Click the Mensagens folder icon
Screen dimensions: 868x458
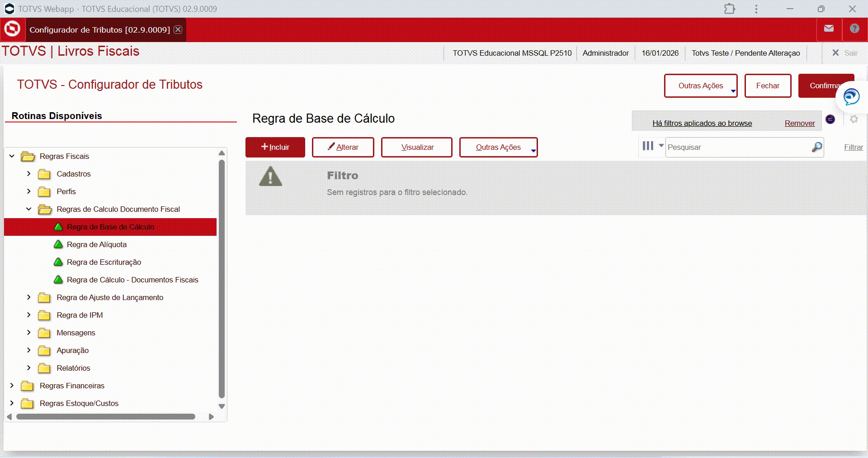coord(44,333)
